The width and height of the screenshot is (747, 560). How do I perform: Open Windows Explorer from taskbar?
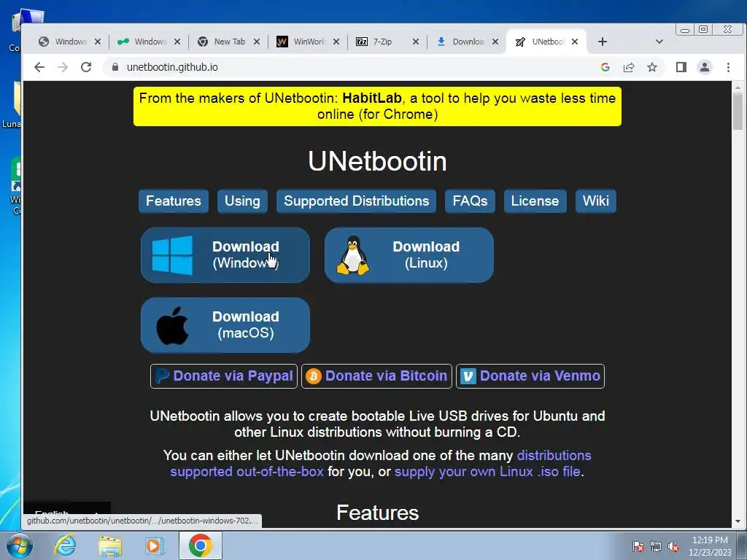pos(110,545)
